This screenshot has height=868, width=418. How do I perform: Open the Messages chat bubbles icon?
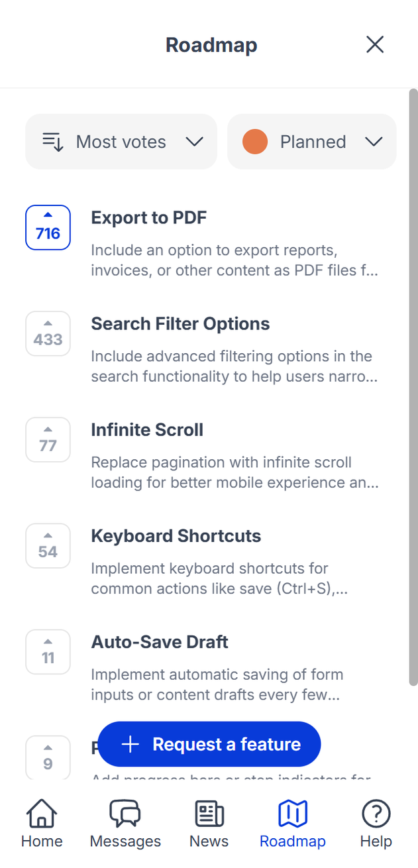(x=125, y=814)
